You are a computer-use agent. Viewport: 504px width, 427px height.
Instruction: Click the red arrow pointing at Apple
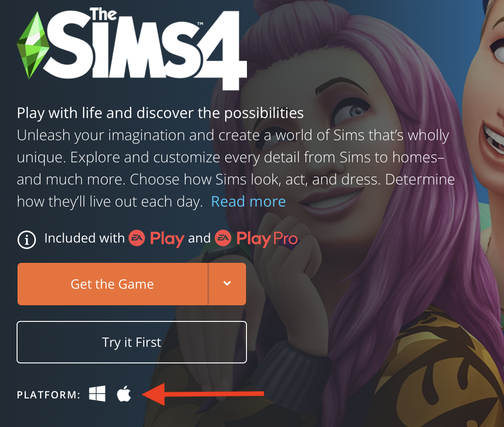[x=203, y=394]
